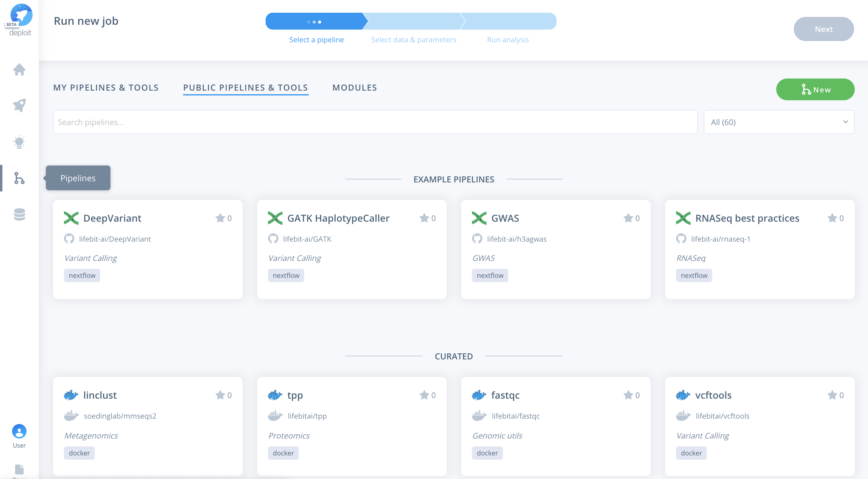Open the Docs file icon at bottom
Screen dimensions: 868x479
pos(19,469)
